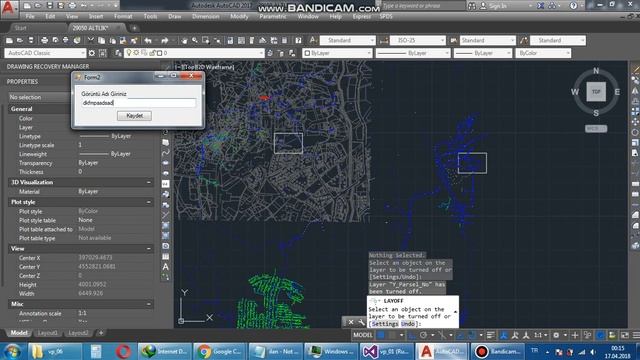Click the Workspace Settings gear icon

point(92,53)
